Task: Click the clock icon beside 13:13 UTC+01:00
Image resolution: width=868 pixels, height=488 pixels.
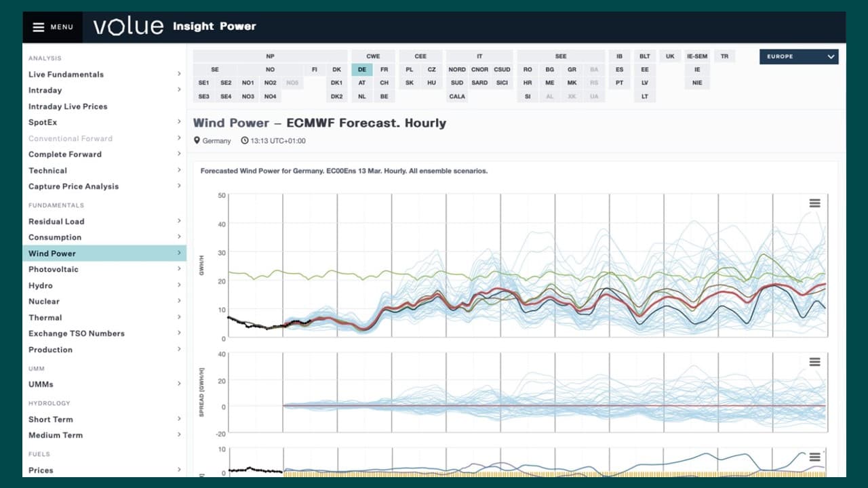Action: (x=245, y=141)
